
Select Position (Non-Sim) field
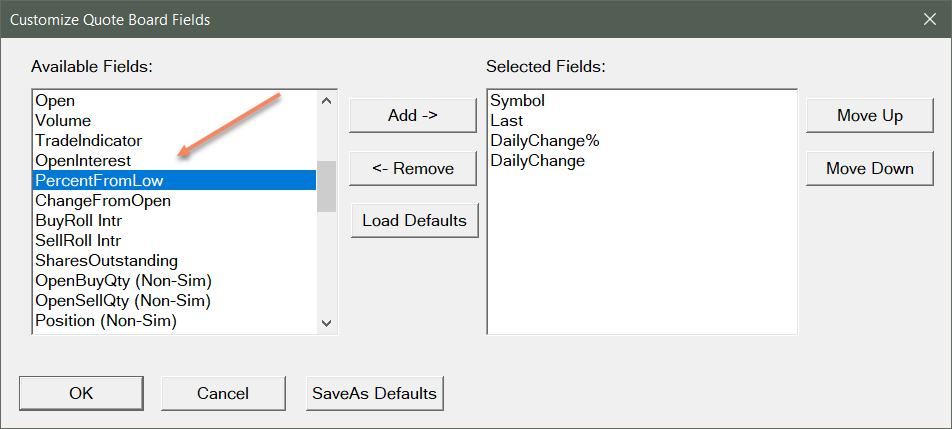pyautogui.click(x=106, y=321)
